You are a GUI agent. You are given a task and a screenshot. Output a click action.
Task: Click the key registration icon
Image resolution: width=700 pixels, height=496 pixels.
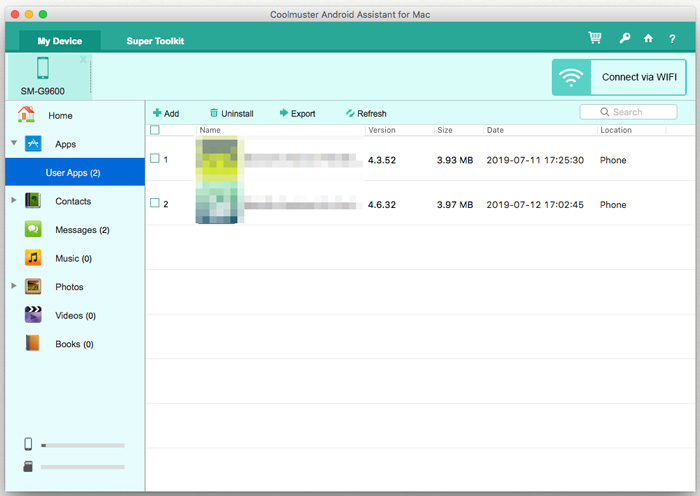(625, 38)
